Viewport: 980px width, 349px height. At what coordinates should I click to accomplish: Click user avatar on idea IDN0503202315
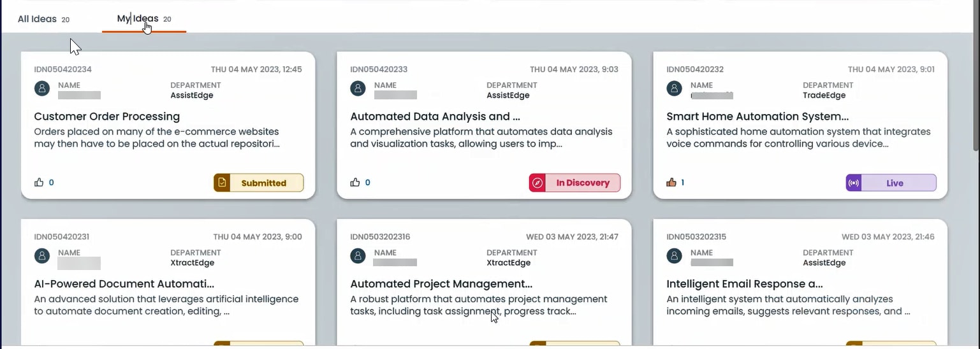675,256
